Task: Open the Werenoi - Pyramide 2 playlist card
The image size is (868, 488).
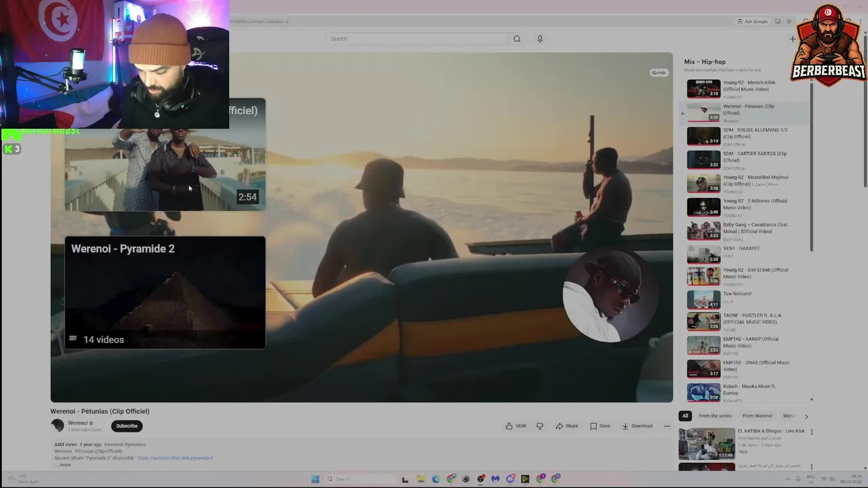Action: pos(165,292)
